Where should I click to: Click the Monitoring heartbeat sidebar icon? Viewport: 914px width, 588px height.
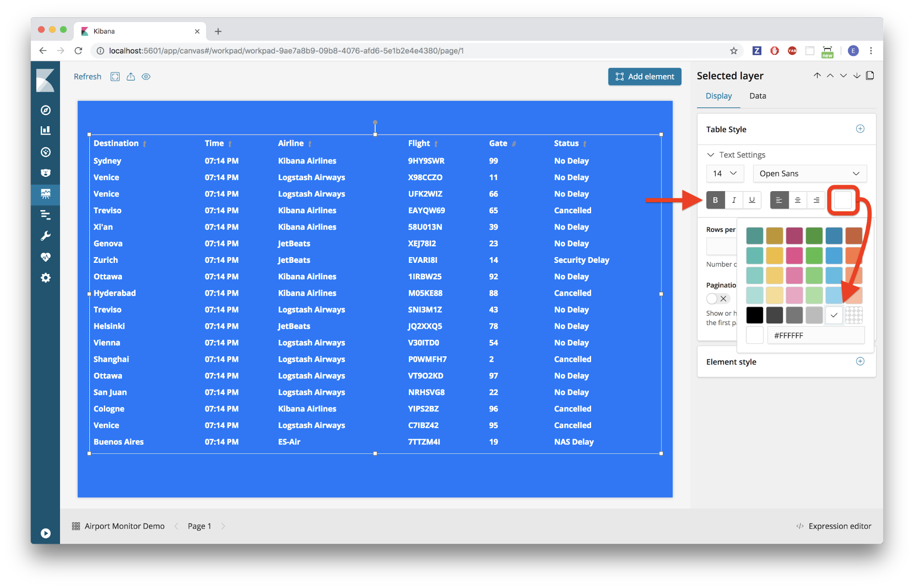[46, 257]
